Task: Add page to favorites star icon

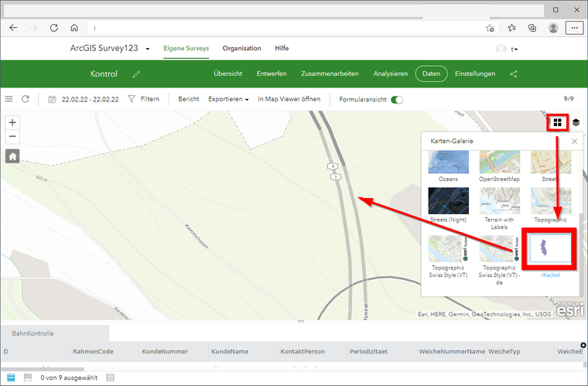Action: 490,28
